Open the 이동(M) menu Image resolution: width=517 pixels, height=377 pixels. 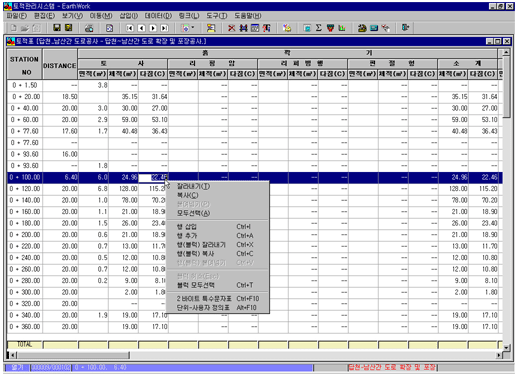[x=101, y=16]
